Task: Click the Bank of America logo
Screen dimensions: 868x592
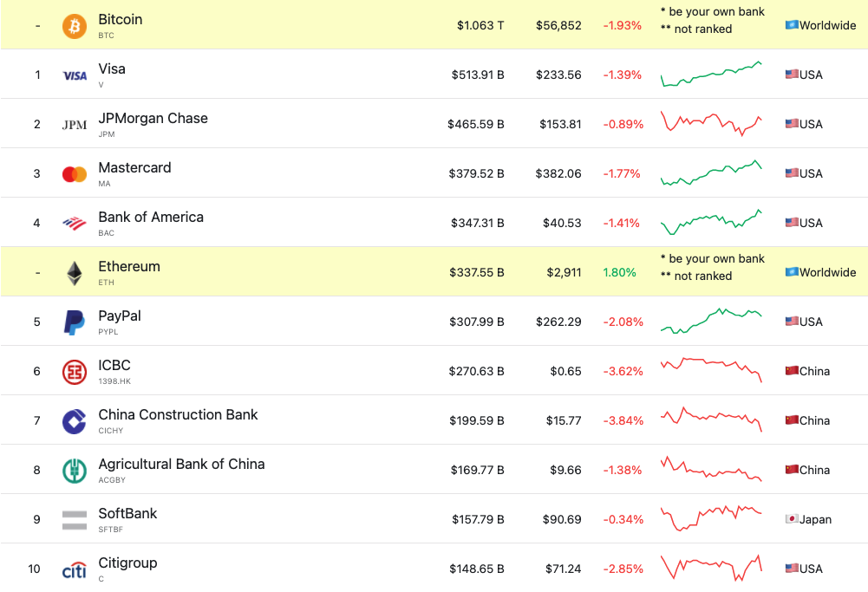Action: click(x=75, y=224)
